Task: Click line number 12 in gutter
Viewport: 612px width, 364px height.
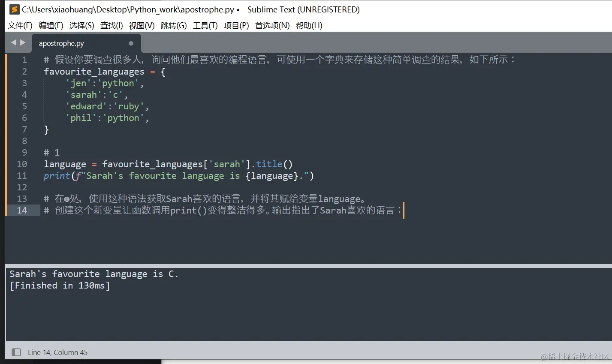Action: point(22,187)
